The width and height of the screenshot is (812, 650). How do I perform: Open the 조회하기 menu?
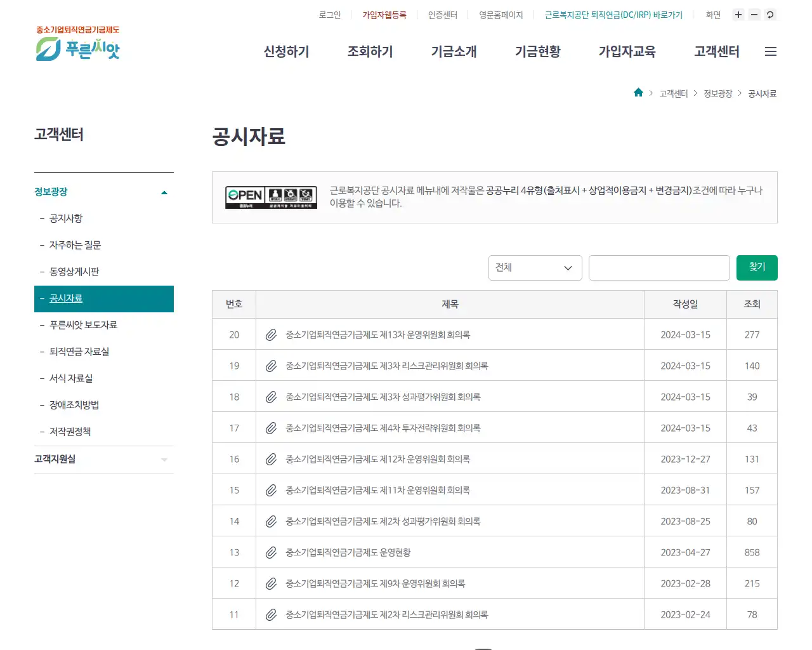click(x=370, y=52)
